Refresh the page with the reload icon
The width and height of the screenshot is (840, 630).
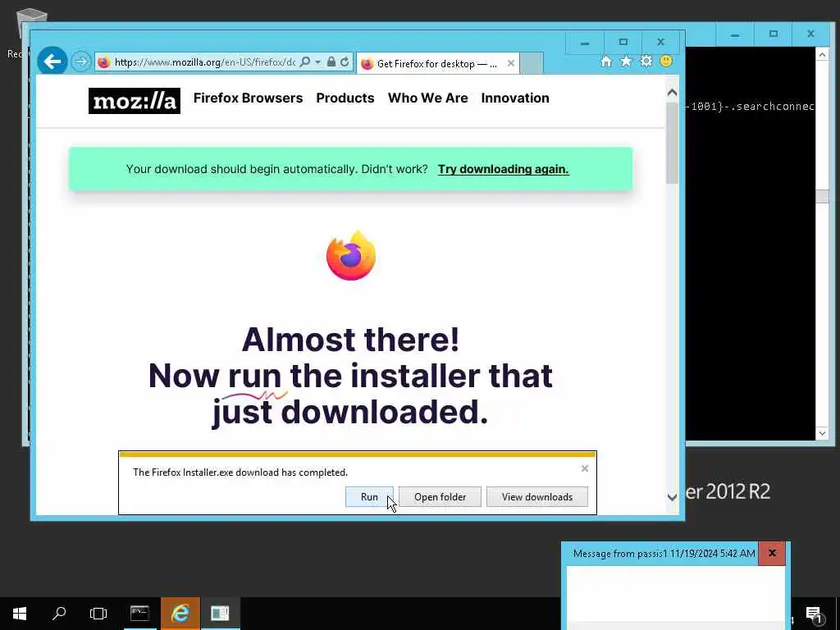[x=345, y=62]
